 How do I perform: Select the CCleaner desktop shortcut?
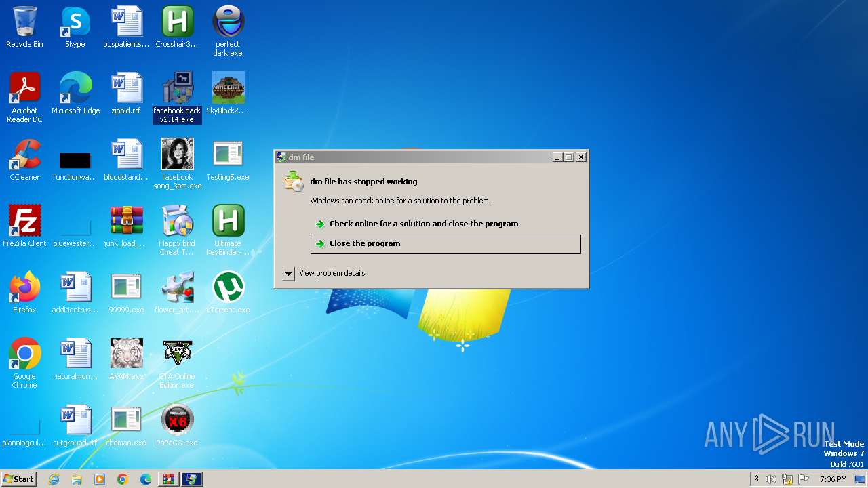[24, 161]
